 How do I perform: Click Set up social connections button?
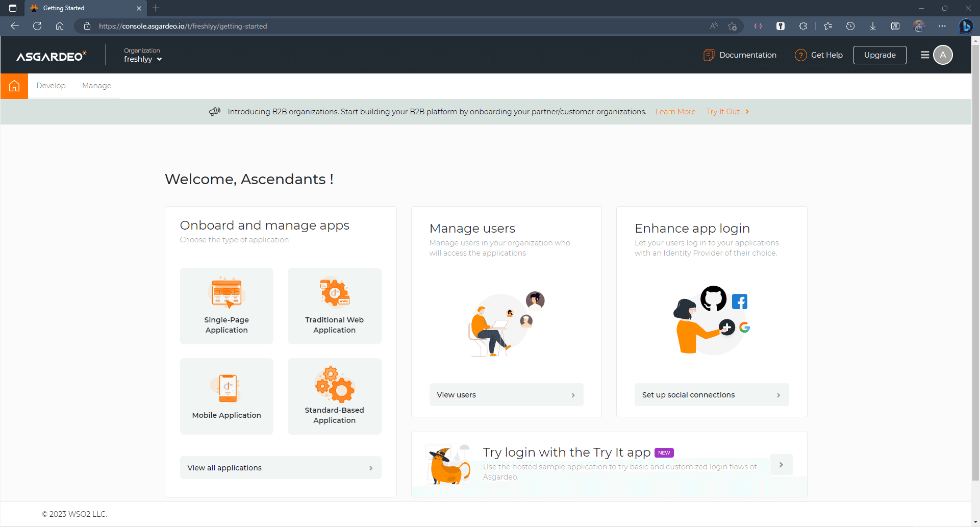712,395
